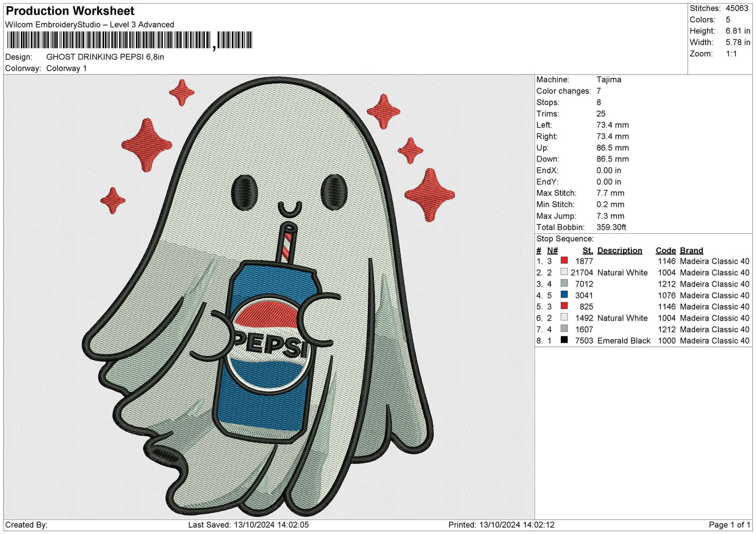Viewport: 756px width, 534px height.
Task: Click the Up value '86.5 mm'
Action: (613, 148)
